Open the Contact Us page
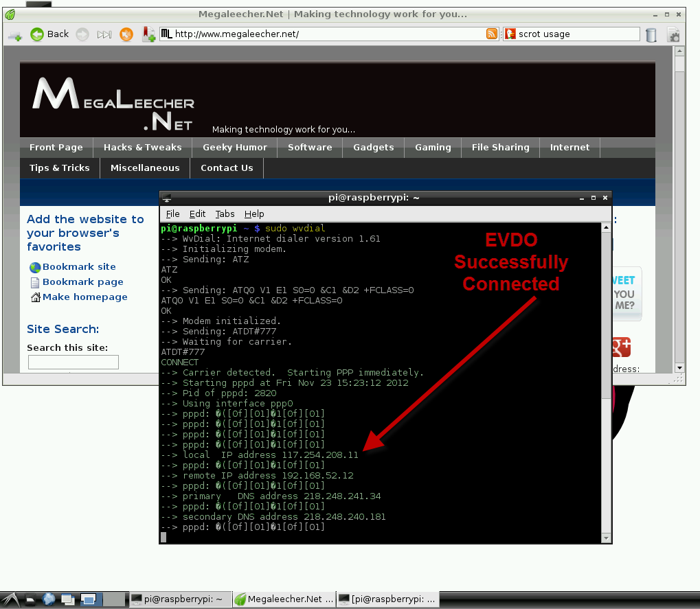This screenshot has width=700, height=609. click(227, 168)
